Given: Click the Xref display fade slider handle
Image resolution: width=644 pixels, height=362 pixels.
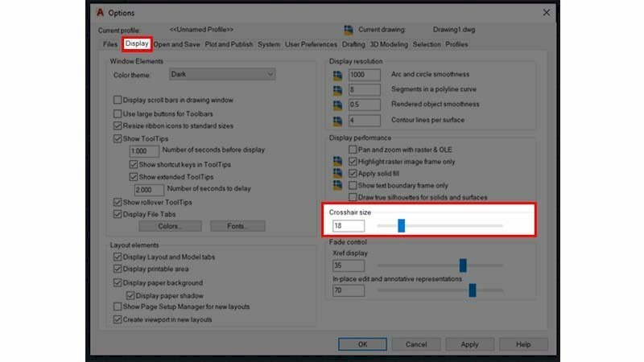Looking at the screenshot, I should [463, 265].
